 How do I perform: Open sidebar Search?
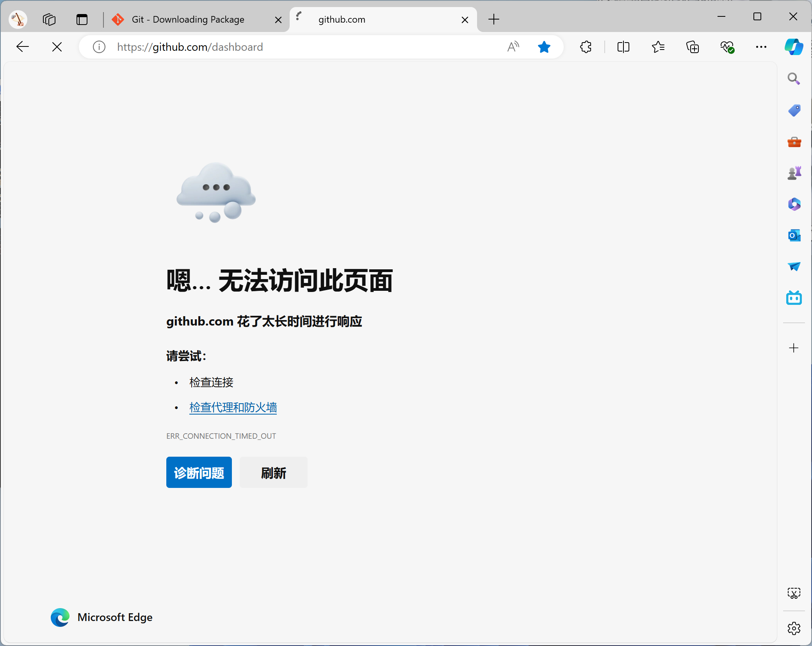[794, 79]
